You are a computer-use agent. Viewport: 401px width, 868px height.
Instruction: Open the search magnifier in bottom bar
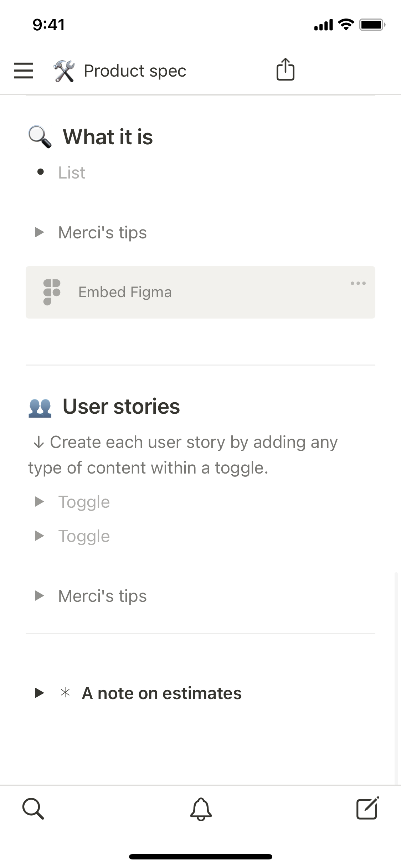pyautogui.click(x=33, y=809)
